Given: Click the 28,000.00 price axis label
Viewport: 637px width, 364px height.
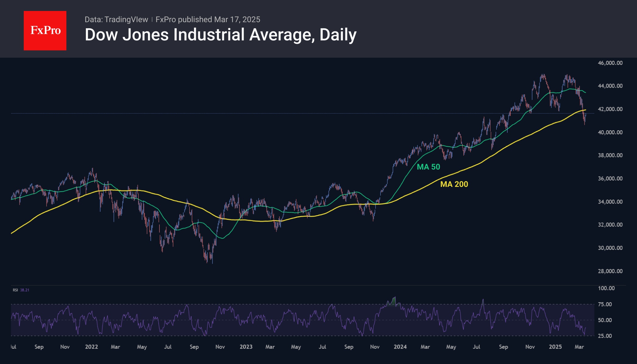Looking at the screenshot, I should [x=610, y=271].
